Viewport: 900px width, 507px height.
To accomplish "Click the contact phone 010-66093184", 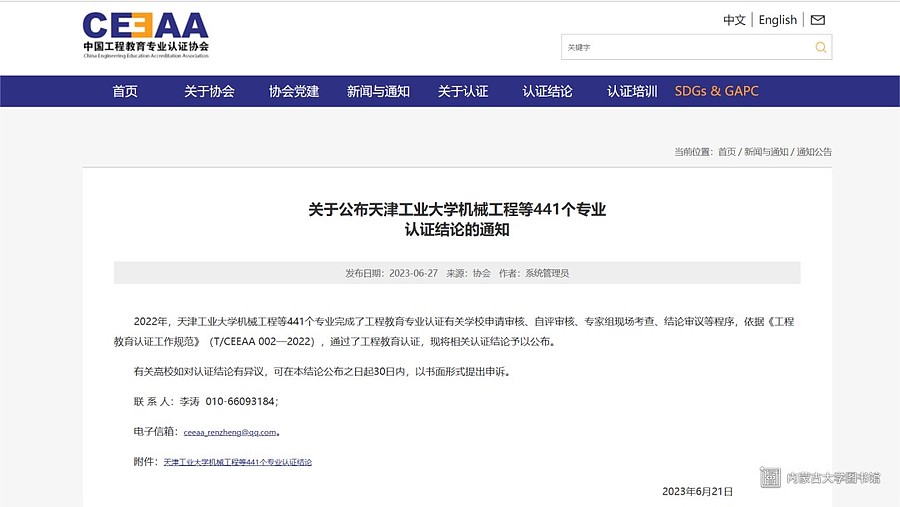I will [240, 401].
